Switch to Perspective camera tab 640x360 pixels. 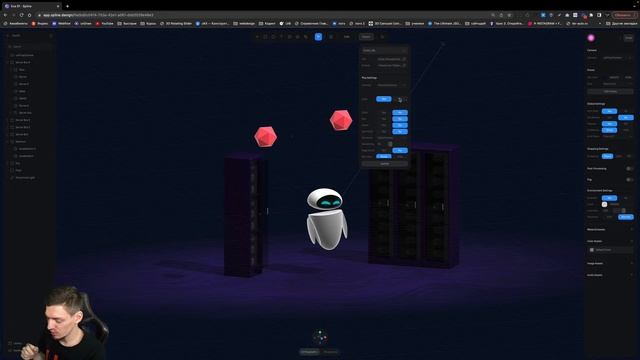[331, 352]
